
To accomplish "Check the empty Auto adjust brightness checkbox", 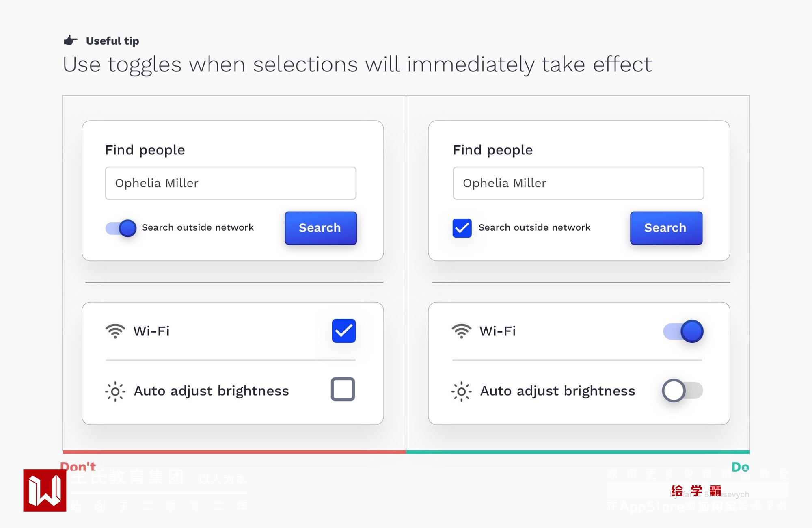I will click(x=343, y=390).
